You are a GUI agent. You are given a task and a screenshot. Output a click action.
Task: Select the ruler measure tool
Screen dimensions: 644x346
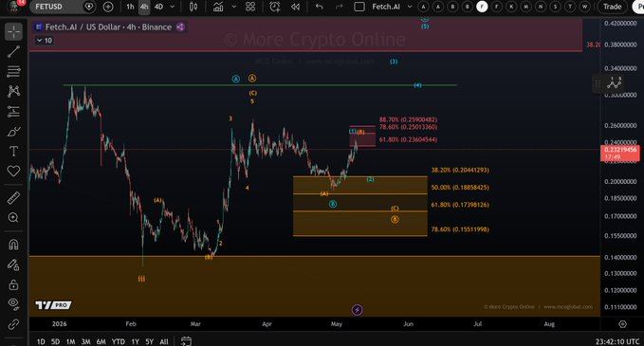[13, 198]
